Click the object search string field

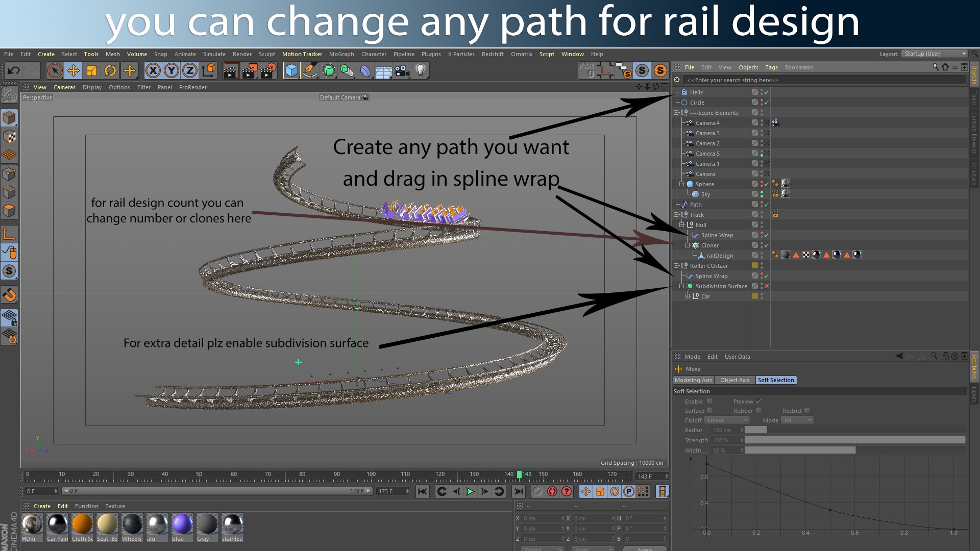point(824,80)
